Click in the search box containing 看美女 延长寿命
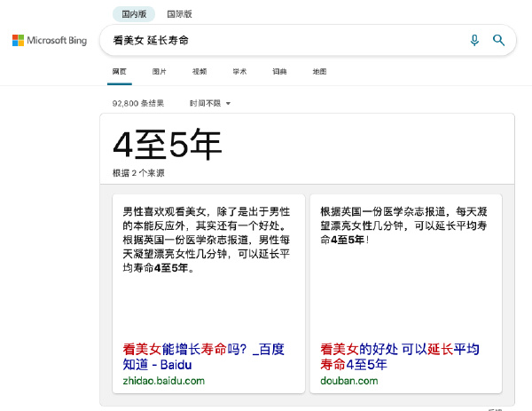This screenshot has height=411, width=532. 284,41
